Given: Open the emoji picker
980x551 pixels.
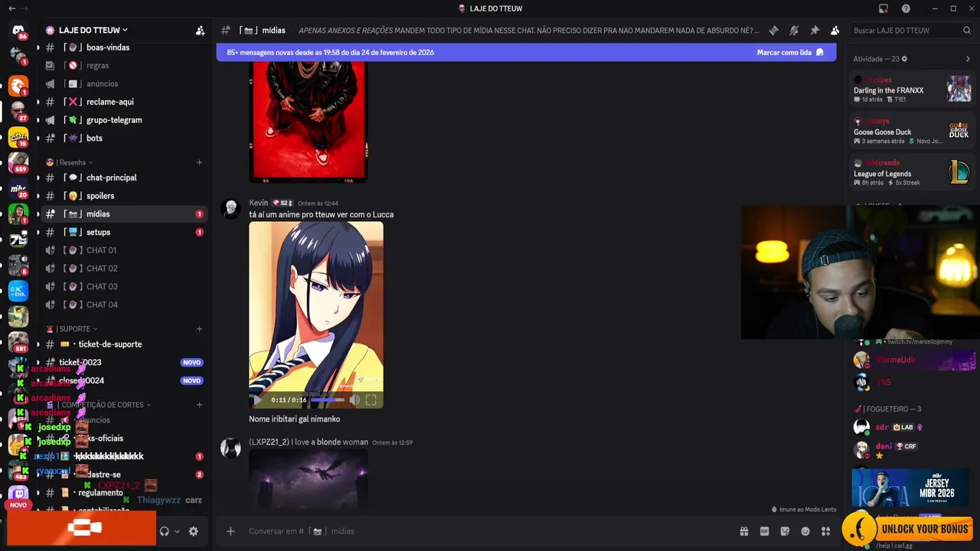Looking at the screenshot, I should tap(805, 531).
